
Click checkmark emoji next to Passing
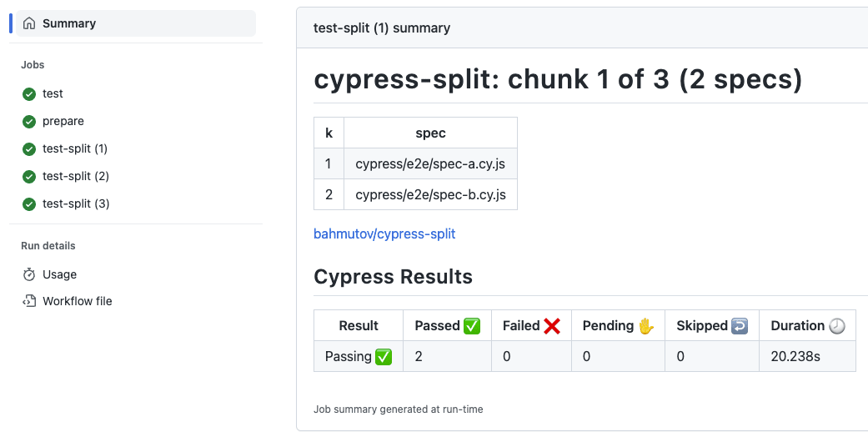point(383,357)
